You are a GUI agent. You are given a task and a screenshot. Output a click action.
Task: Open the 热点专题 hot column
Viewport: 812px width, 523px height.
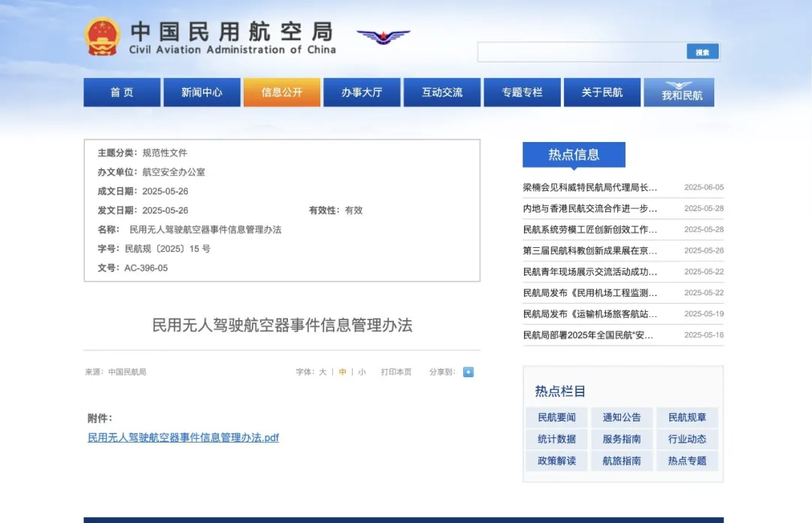687,461
